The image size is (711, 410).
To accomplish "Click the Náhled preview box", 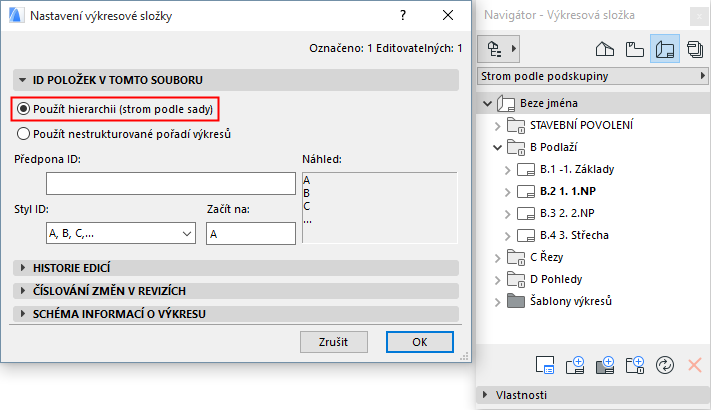I will coord(380,208).
